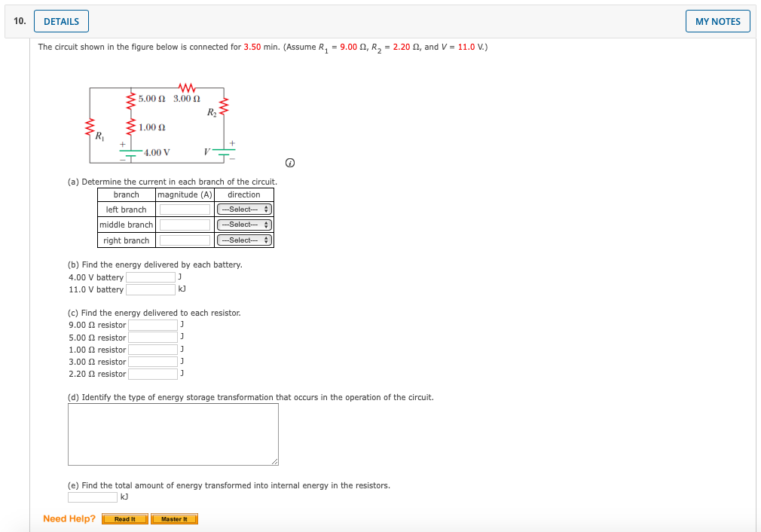
Task: Click the resize handle of the text area
Action: tap(275, 462)
